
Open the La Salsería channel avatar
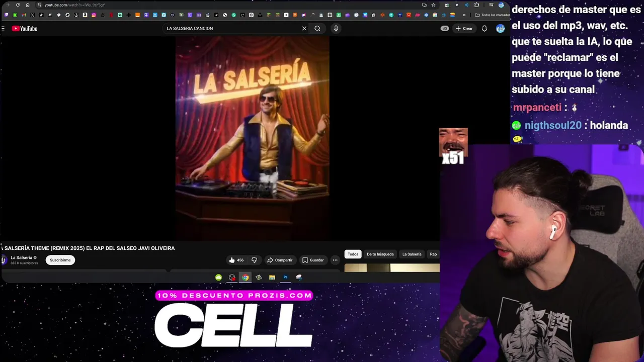(4, 260)
